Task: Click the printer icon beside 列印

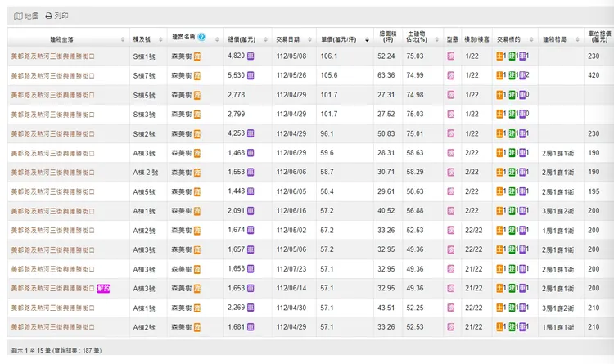Action: [x=49, y=16]
